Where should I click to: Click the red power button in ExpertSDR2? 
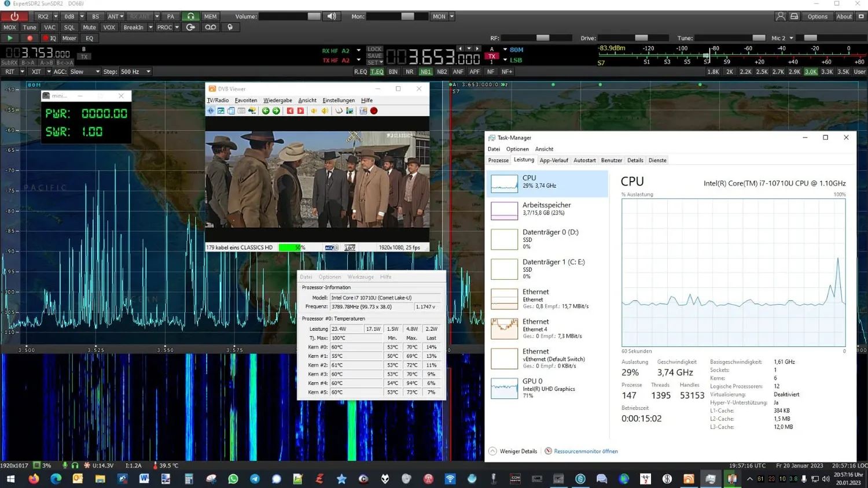(x=14, y=17)
